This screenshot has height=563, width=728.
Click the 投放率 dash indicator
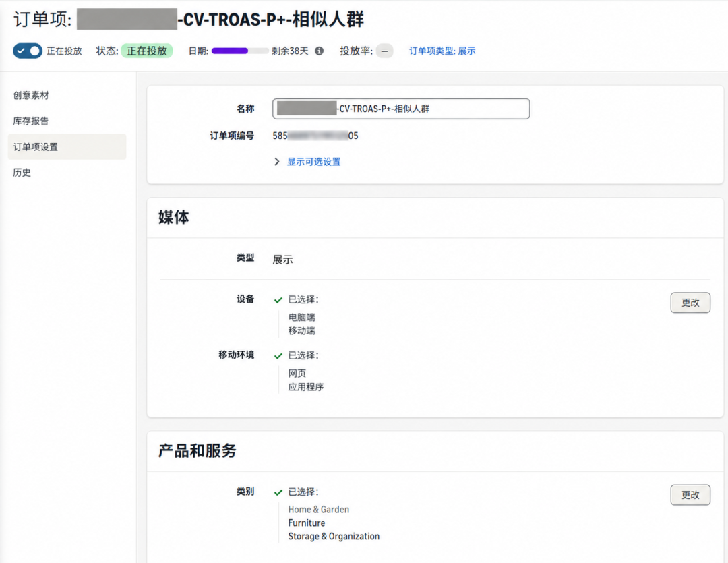point(384,51)
